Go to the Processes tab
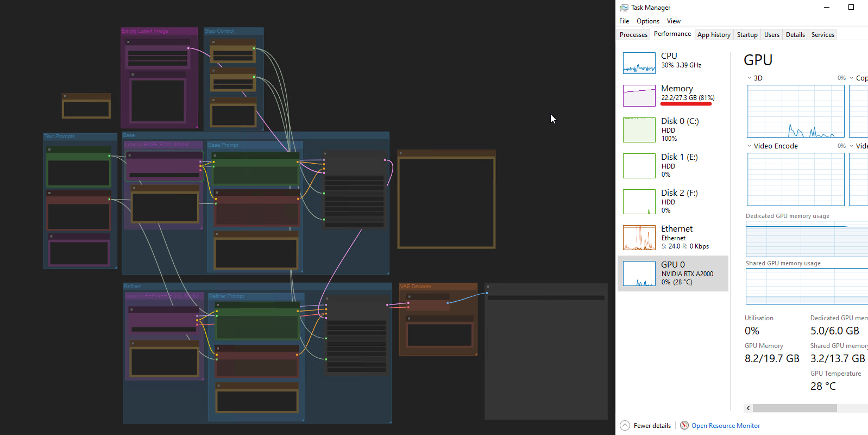Viewport: 868px width, 435px height. pos(633,35)
